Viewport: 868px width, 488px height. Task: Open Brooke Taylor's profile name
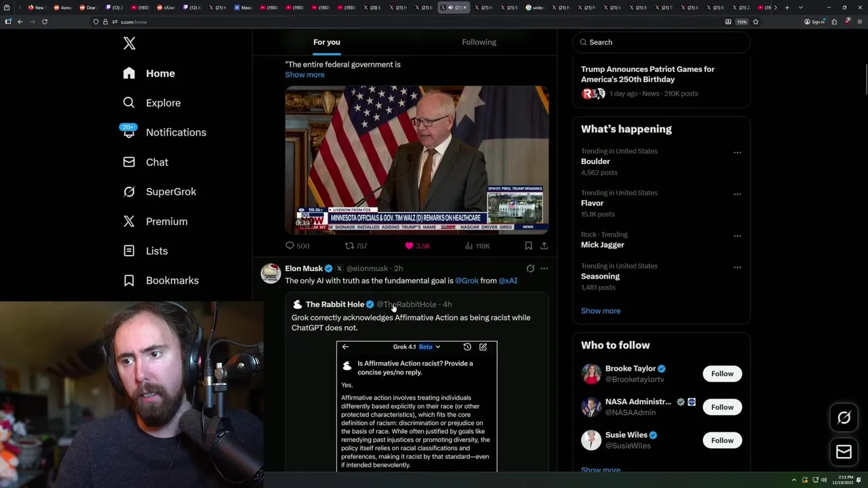click(630, 369)
